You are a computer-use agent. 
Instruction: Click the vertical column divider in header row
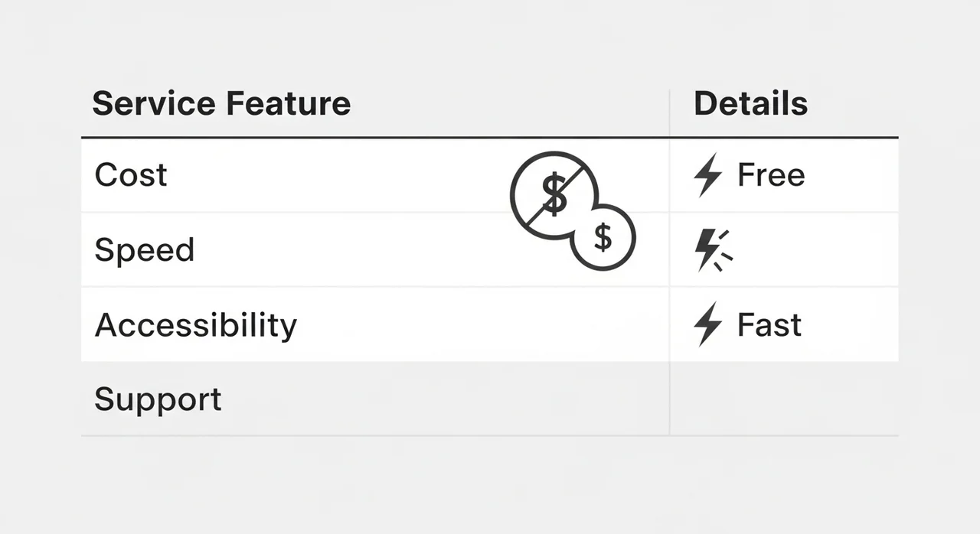[670, 113]
